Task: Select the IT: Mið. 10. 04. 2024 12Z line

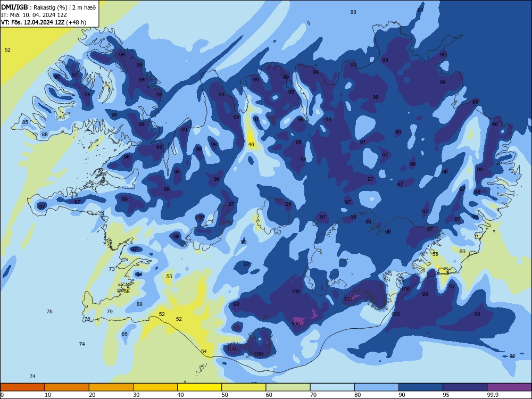Action: pyautogui.click(x=34, y=15)
